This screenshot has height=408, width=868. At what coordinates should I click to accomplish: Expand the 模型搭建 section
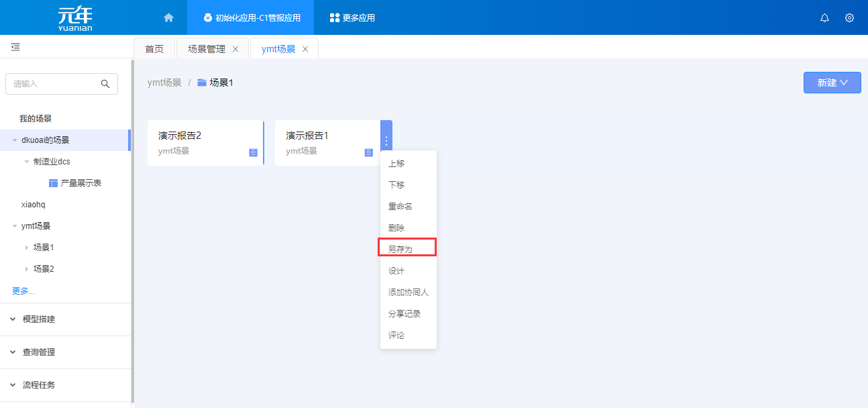[x=13, y=319]
